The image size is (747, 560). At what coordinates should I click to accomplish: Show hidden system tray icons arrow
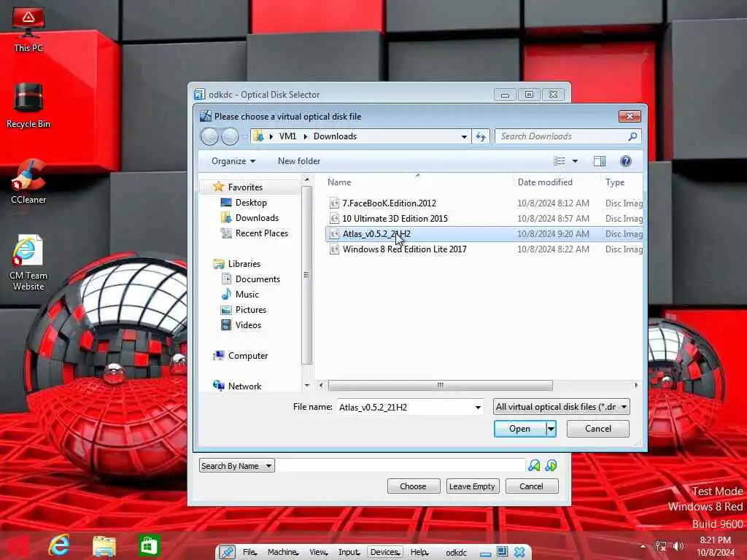point(643,546)
